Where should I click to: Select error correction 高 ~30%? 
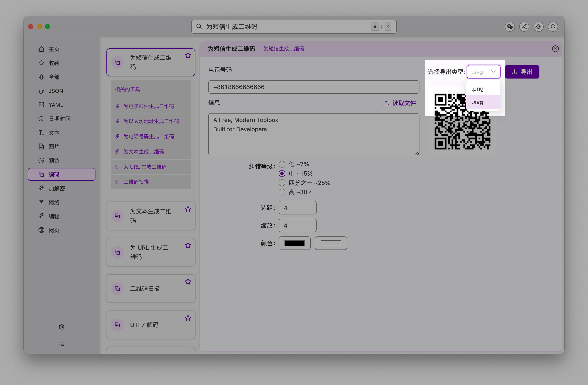click(x=282, y=192)
